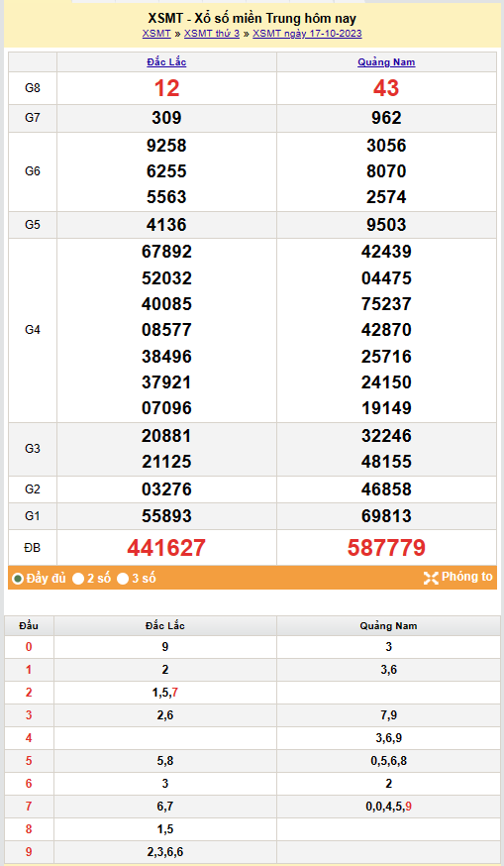Viewport: 504px width, 866px height.
Task: Click G4 result 42439
Action: 386,252
